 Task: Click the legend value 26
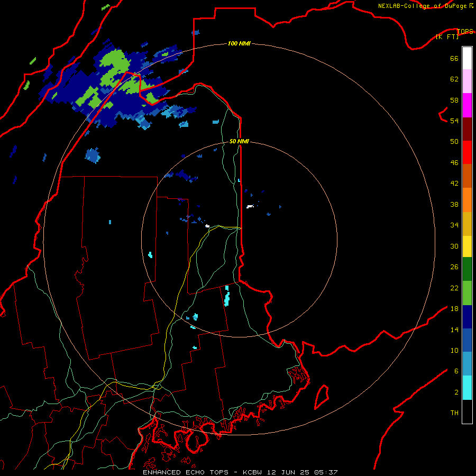[454, 267]
